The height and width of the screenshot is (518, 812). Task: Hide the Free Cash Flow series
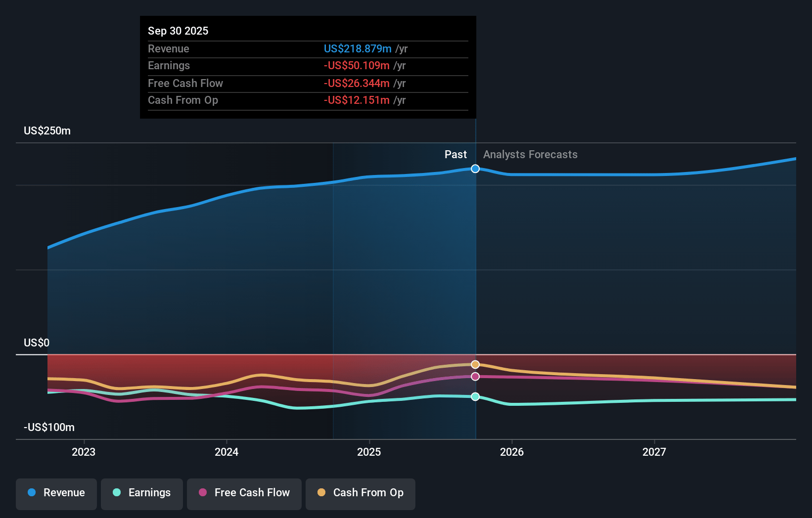[x=244, y=493]
